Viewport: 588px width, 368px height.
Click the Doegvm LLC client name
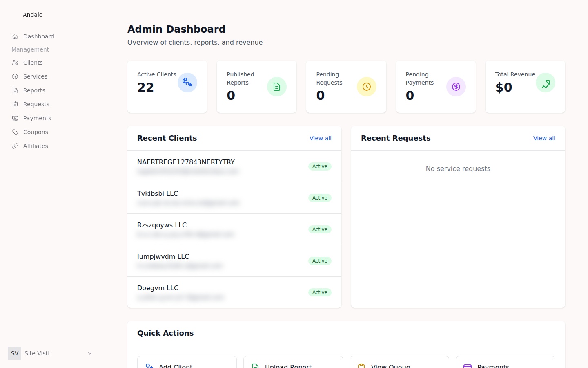tap(158, 288)
